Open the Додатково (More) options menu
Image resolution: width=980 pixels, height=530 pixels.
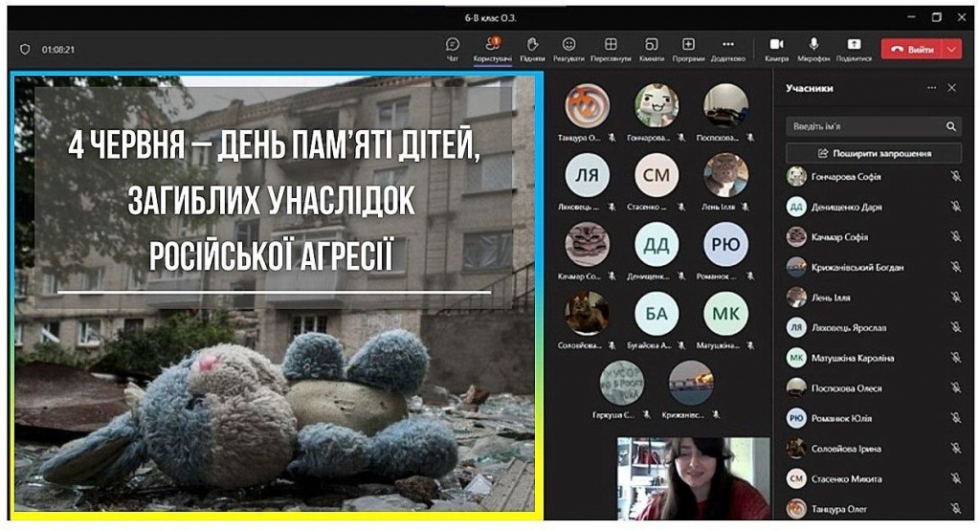click(x=727, y=45)
